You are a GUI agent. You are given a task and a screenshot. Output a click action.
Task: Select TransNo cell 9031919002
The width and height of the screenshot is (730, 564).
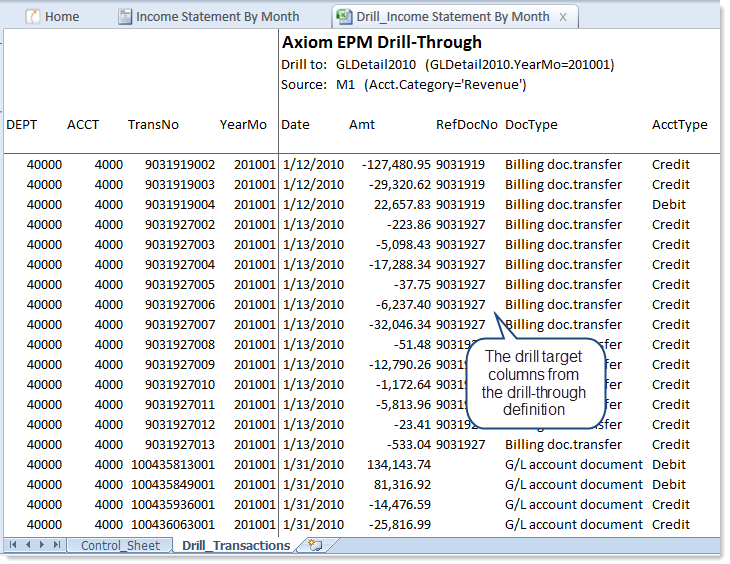(180, 165)
